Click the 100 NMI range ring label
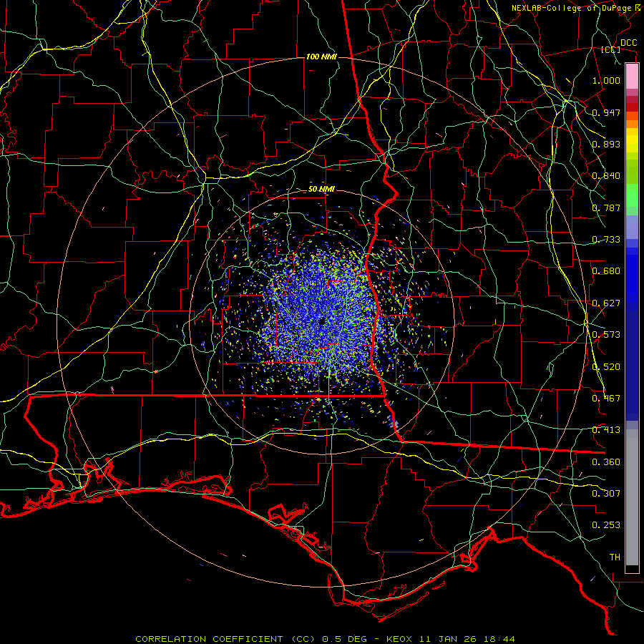Screen dimensions: 644x644 (x=321, y=57)
